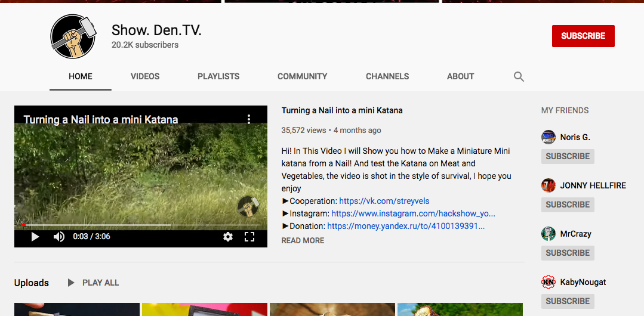Click KabyNougat channel avatar
The width and height of the screenshot is (644, 316).
tap(549, 282)
